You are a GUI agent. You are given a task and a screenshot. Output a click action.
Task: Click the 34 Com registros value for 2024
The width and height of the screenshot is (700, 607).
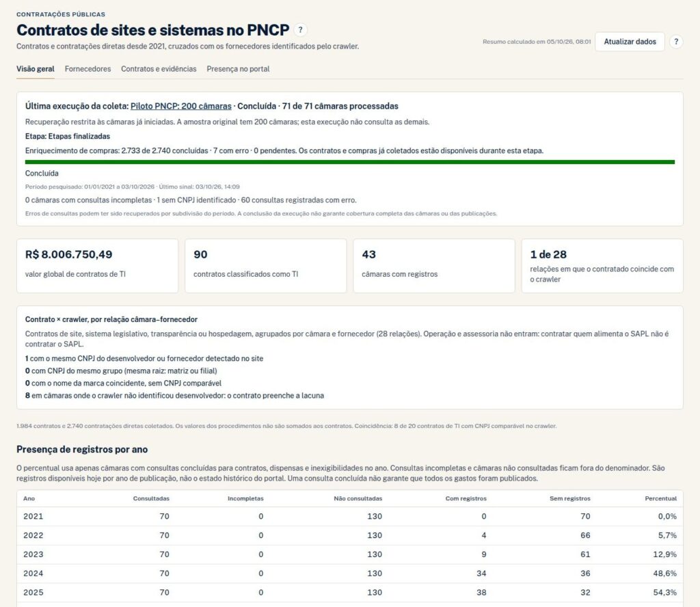(481, 574)
